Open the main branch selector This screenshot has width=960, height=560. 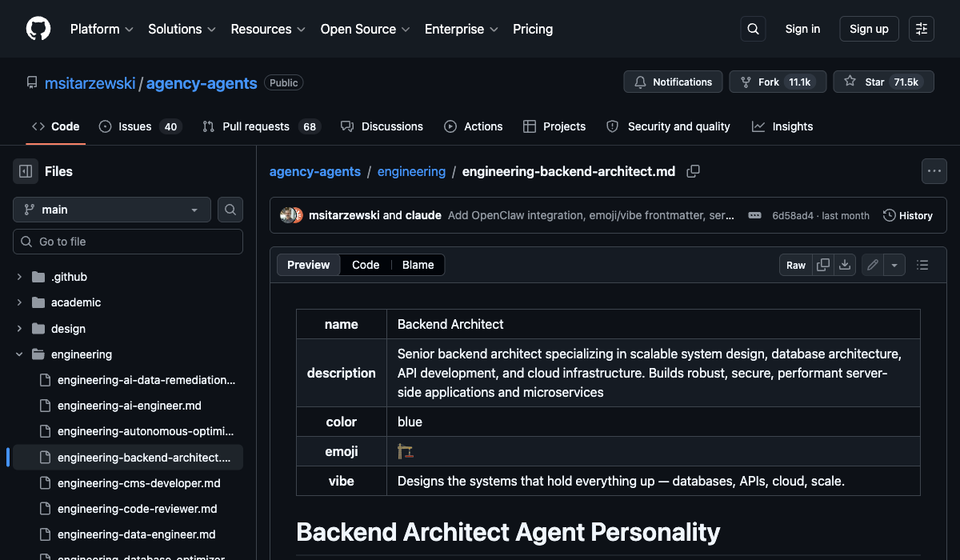(110, 209)
